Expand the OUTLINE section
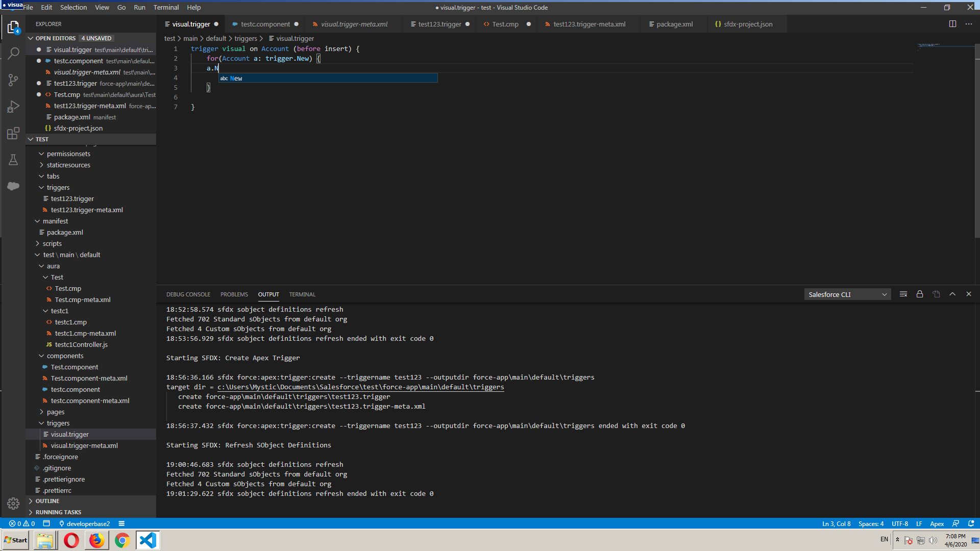The width and height of the screenshot is (980, 551). 47,501
